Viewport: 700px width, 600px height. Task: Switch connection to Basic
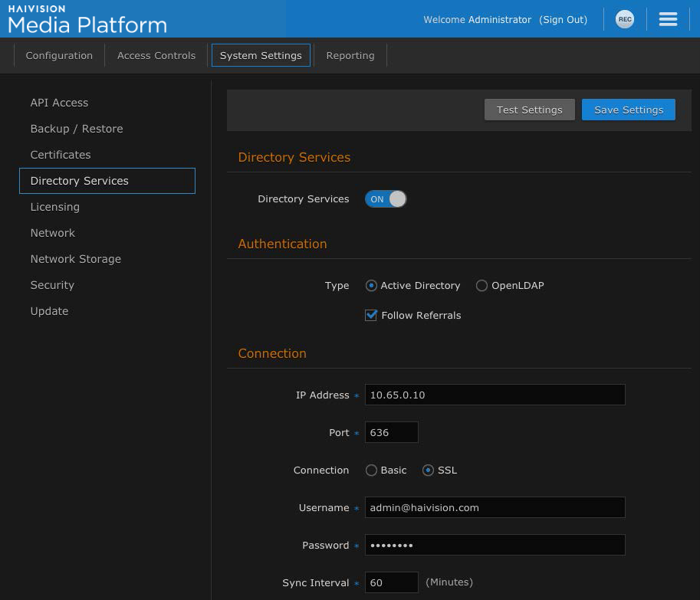tap(371, 470)
